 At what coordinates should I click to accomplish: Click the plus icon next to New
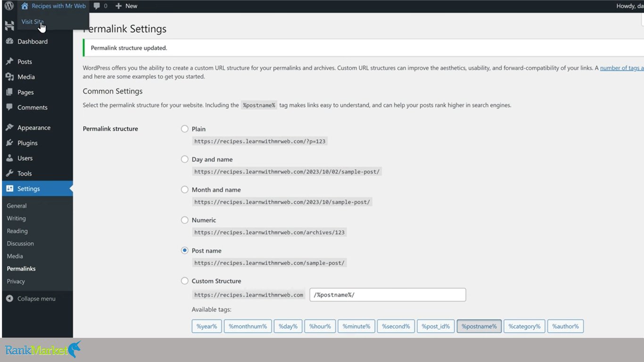coord(119,6)
